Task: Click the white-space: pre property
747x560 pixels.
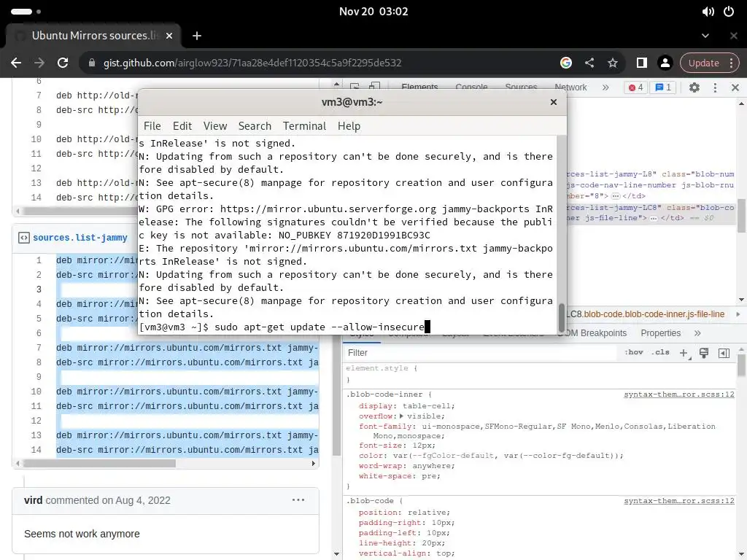Action: (x=399, y=476)
